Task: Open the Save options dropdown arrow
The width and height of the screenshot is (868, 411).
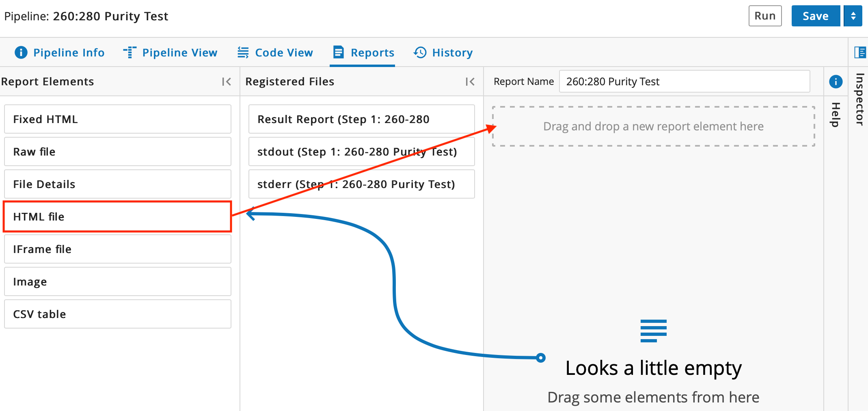Action: [x=853, y=16]
